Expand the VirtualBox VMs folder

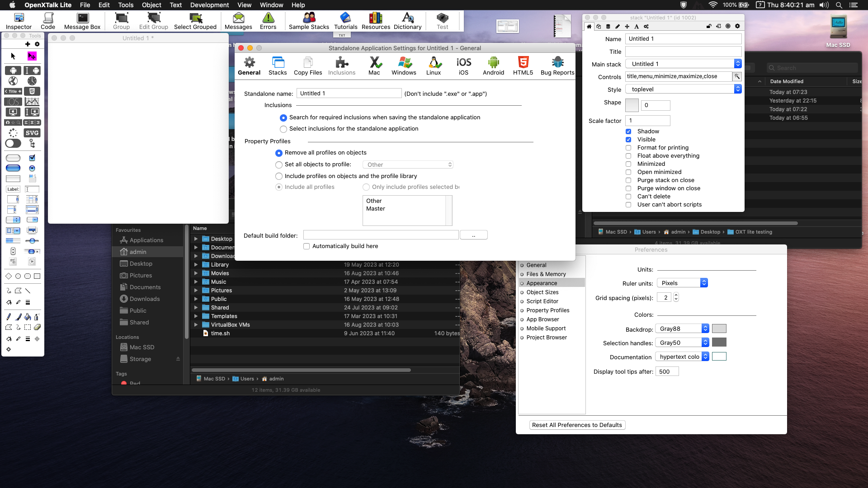pyautogui.click(x=196, y=325)
